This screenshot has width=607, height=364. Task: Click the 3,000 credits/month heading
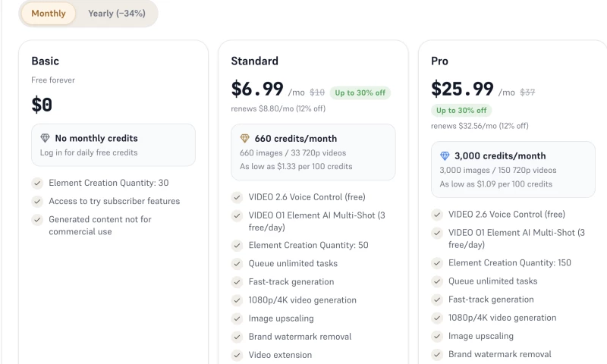coord(500,156)
